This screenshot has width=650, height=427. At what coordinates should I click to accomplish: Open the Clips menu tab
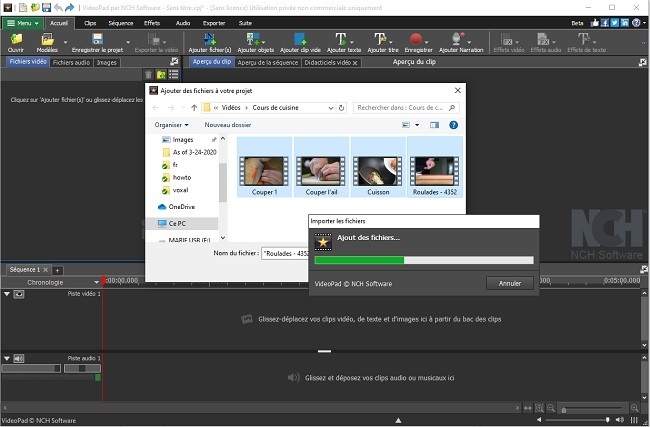click(90, 23)
